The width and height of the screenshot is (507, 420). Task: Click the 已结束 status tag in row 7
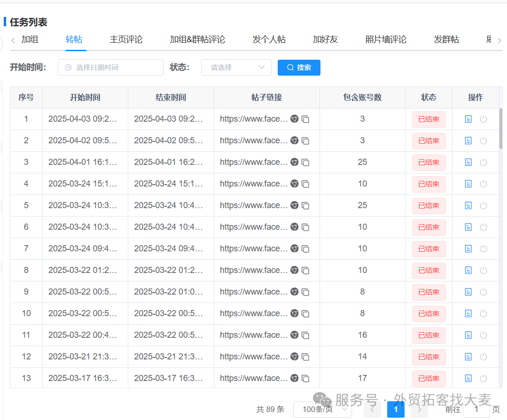pos(429,249)
